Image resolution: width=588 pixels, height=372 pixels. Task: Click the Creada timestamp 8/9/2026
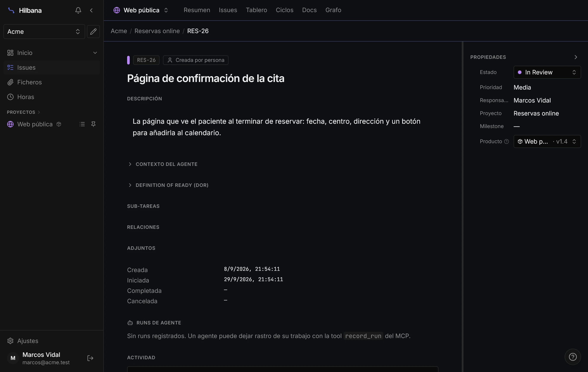point(252,269)
